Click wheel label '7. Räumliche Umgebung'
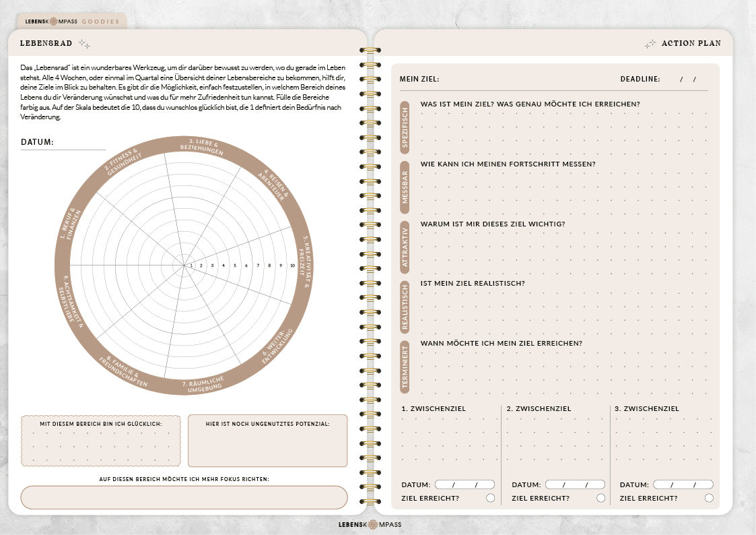The width and height of the screenshot is (756, 535). coord(203,385)
